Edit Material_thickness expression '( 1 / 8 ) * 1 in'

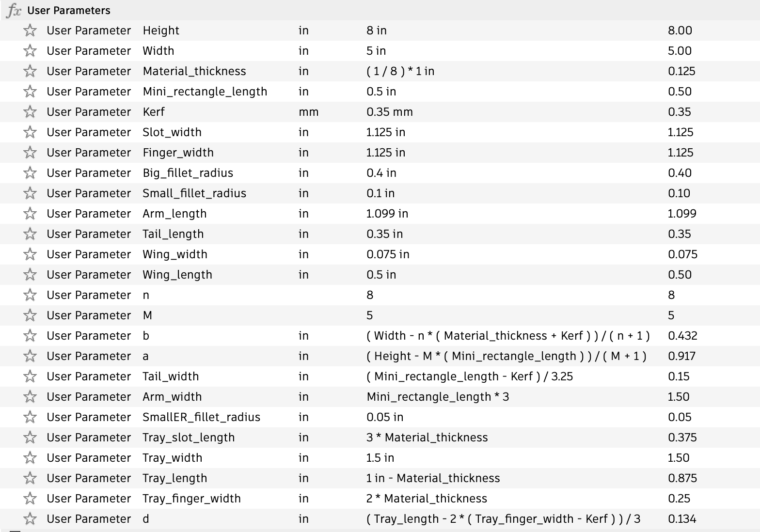point(400,71)
